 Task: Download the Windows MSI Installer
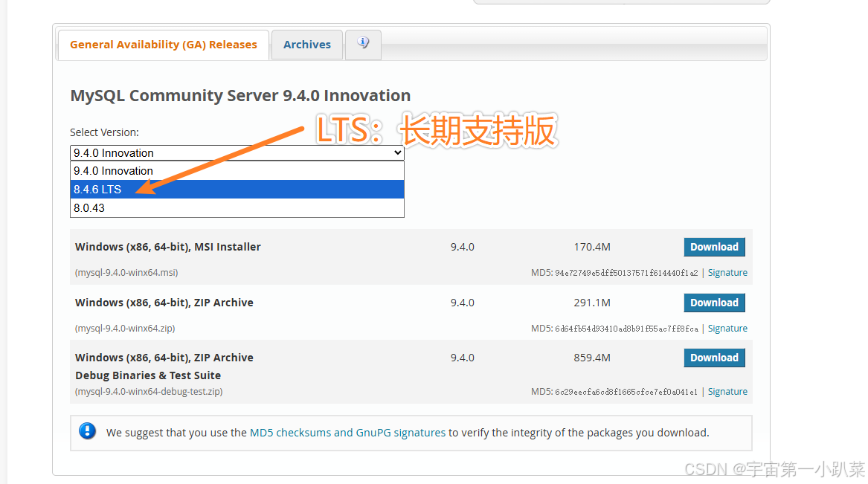714,247
